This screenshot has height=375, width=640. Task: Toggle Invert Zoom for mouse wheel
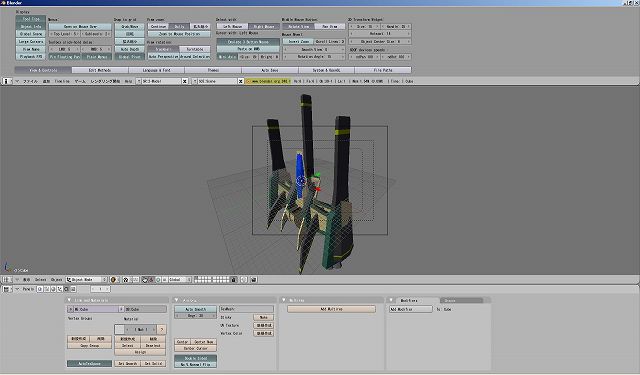click(298, 42)
